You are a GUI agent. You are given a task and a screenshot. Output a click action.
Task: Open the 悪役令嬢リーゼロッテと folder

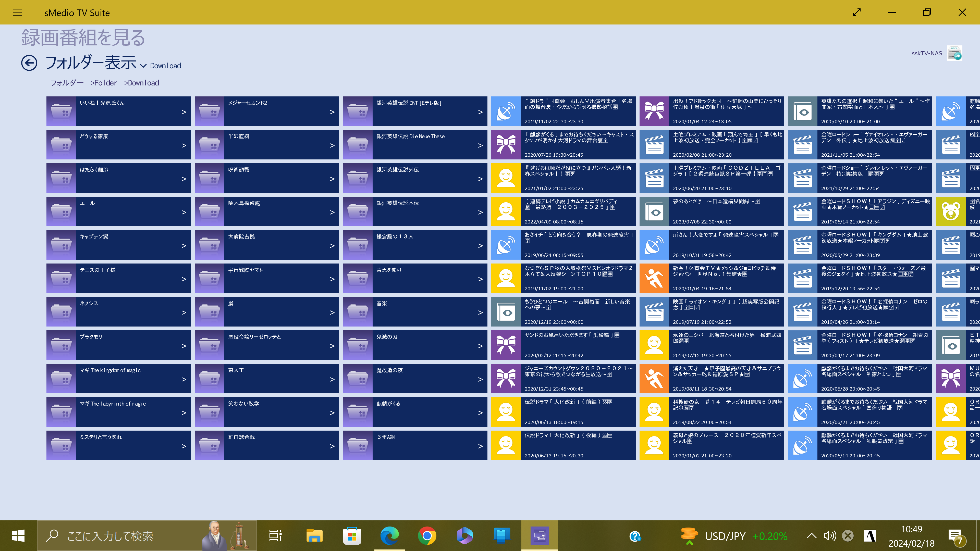(267, 345)
